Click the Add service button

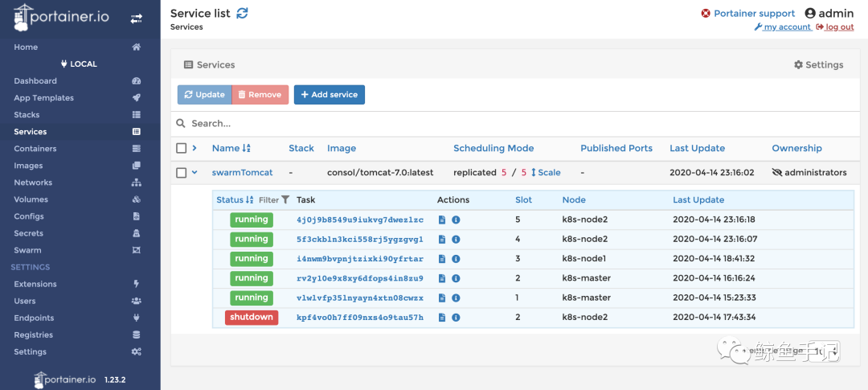coord(329,95)
